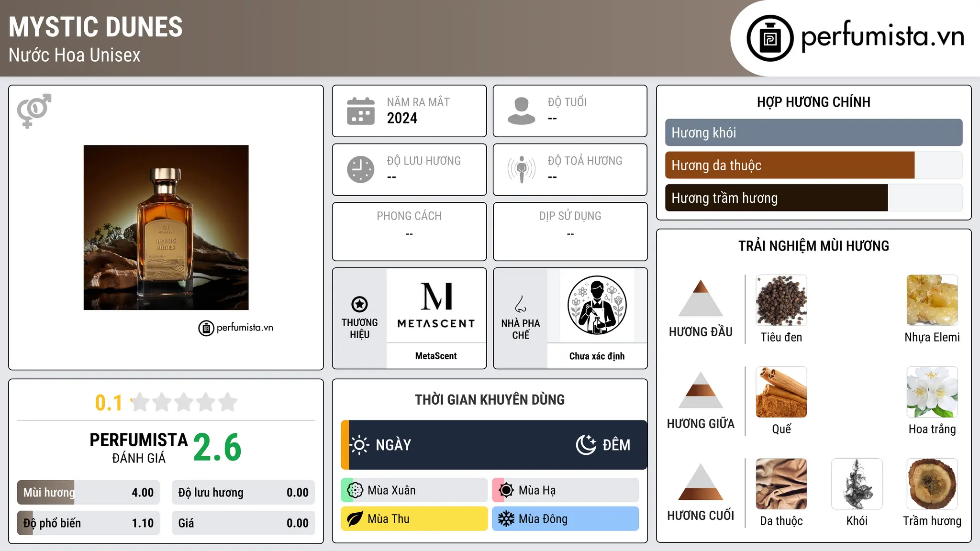Click the moon icon next to Đêm
This screenshot has width=980, height=551.
[586, 445]
